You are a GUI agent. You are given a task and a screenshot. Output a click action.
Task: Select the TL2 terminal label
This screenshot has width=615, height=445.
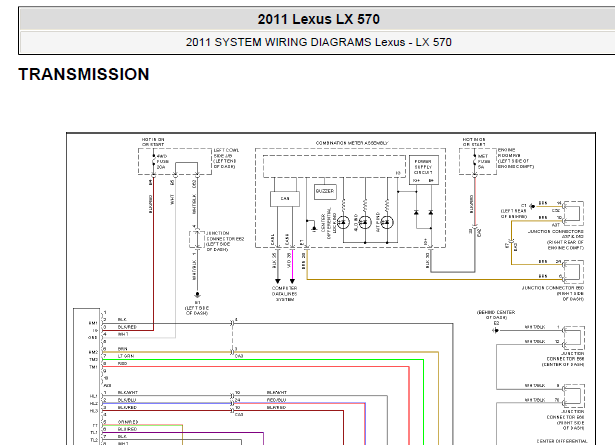point(94,440)
